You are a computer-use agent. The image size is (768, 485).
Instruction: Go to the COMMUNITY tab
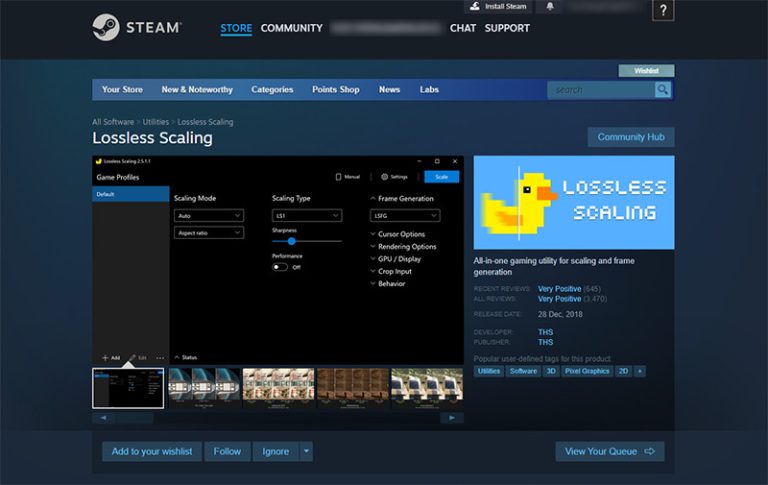pos(291,28)
